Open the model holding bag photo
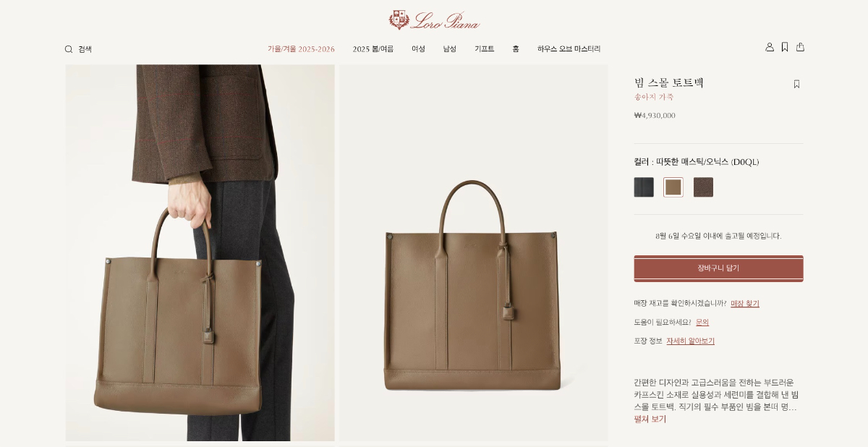This screenshot has height=447, width=868. (200, 252)
